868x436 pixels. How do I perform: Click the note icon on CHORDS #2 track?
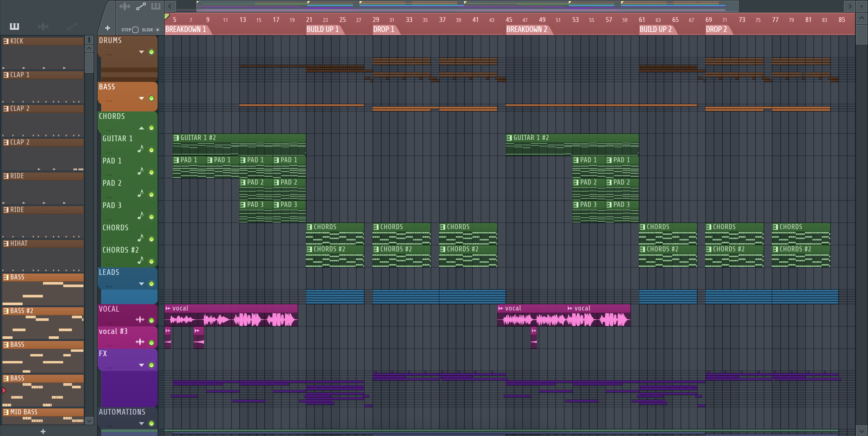(x=140, y=260)
